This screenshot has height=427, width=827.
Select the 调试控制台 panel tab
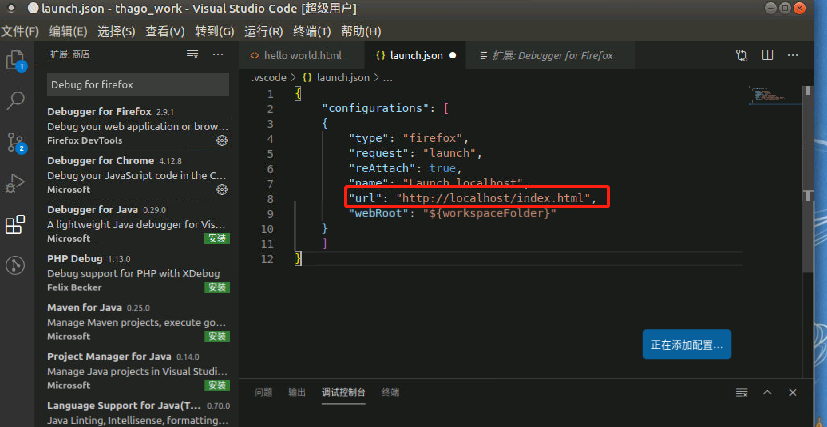tap(344, 392)
